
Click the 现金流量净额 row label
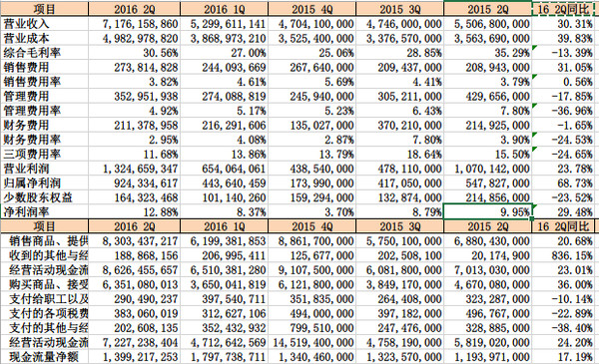pos(45,357)
